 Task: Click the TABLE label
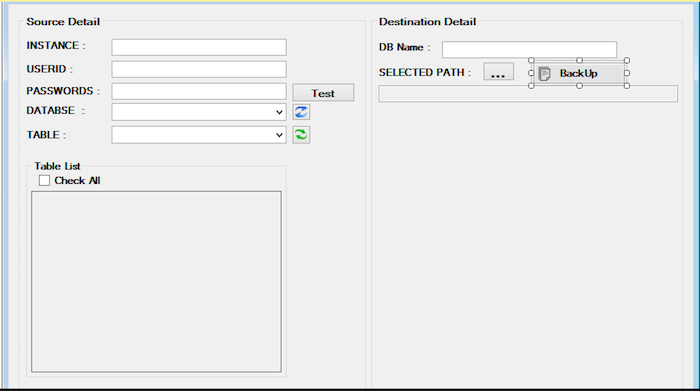click(46, 135)
